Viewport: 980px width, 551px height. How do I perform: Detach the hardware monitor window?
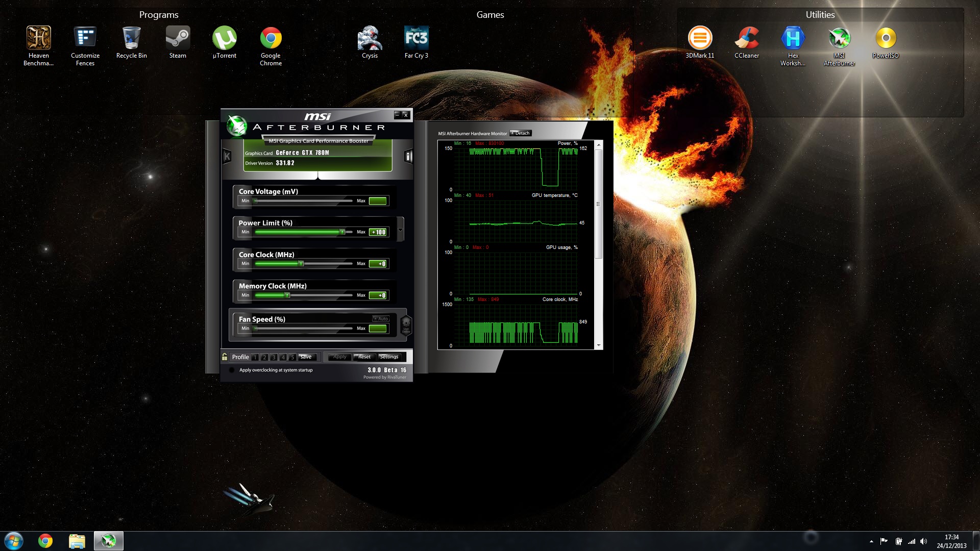tap(521, 133)
